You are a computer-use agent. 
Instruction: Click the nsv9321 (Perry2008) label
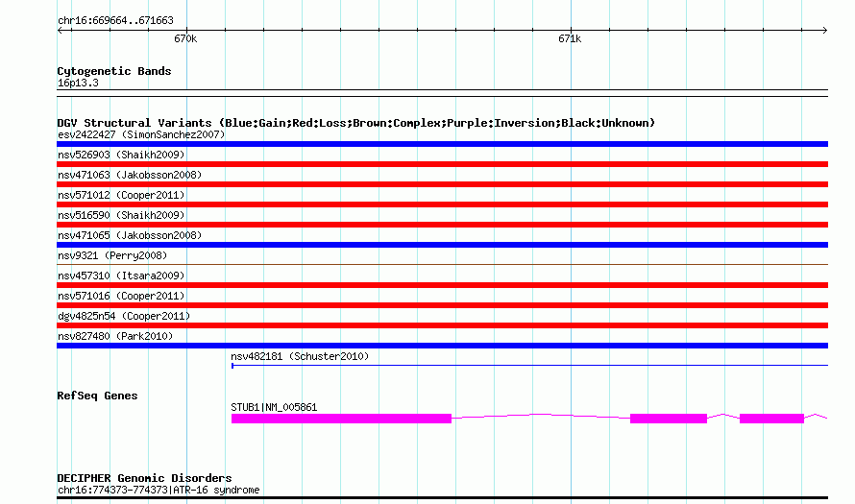point(112,255)
